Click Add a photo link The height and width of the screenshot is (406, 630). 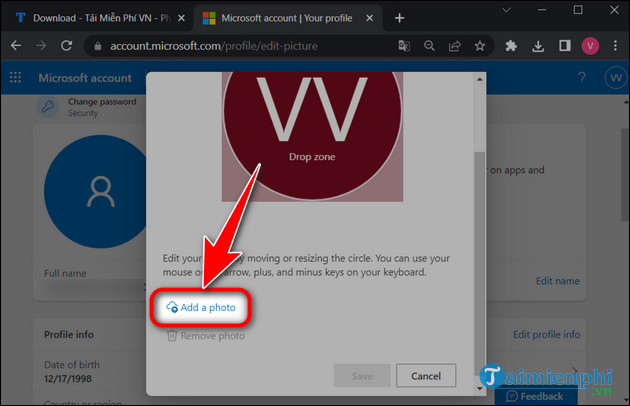(201, 308)
